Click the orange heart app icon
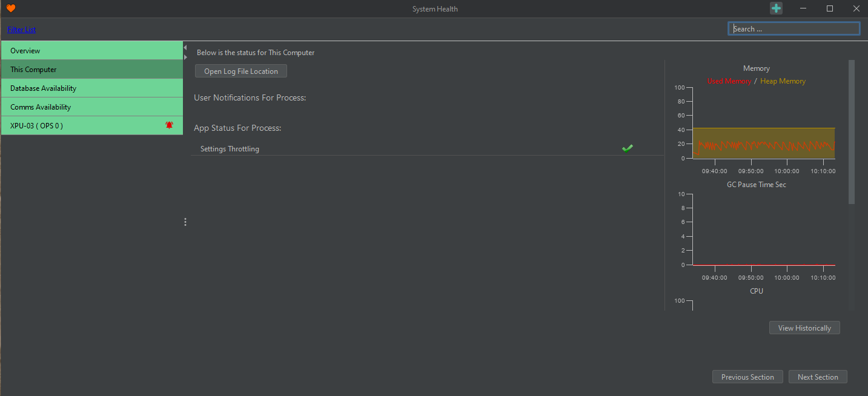The height and width of the screenshot is (396, 868). point(10,8)
